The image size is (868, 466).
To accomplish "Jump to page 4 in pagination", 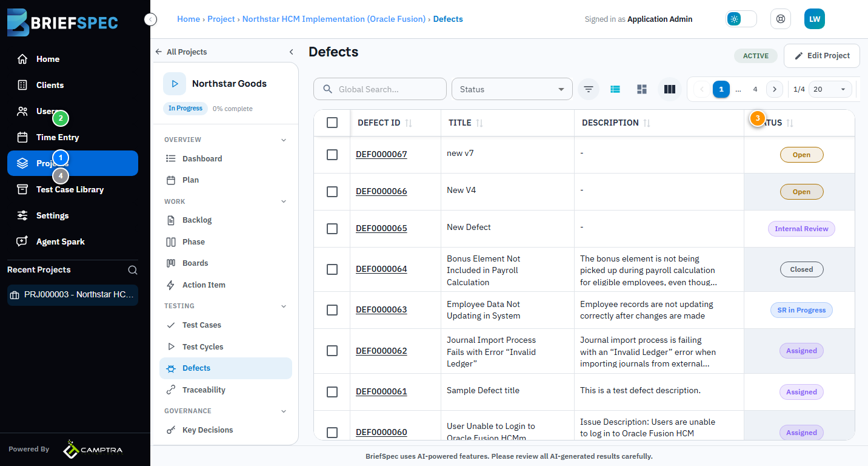I will click(x=755, y=89).
